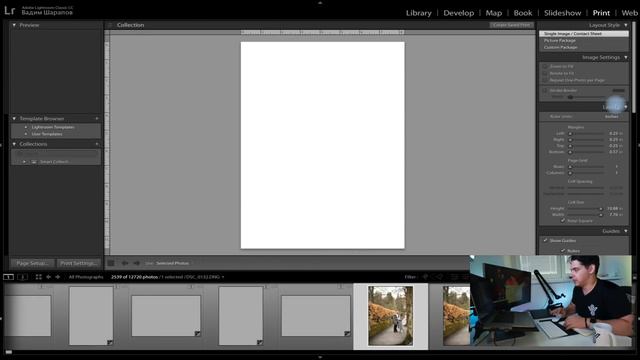Collapse the Layout Style panel
The height and width of the screenshot is (360, 640).
pos(626,25)
